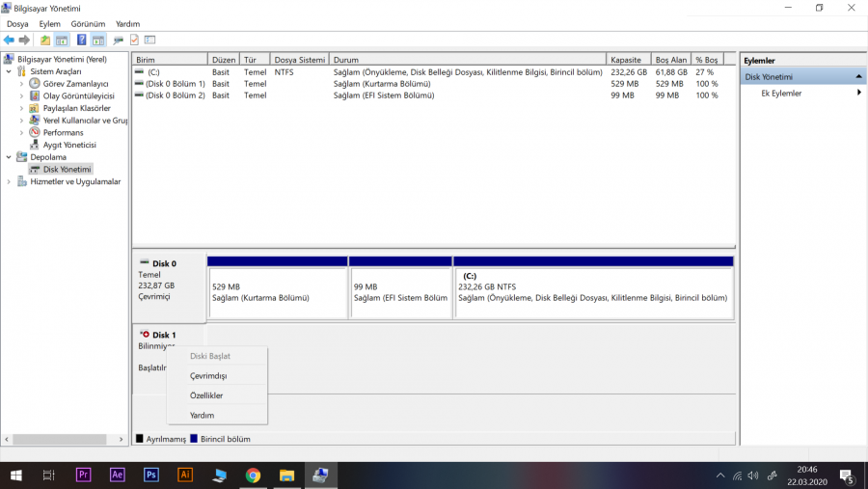Image resolution: width=868 pixels, height=489 pixels.
Task: Select the Paylaşılan Klasörler icon
Action: coord(35,108)
